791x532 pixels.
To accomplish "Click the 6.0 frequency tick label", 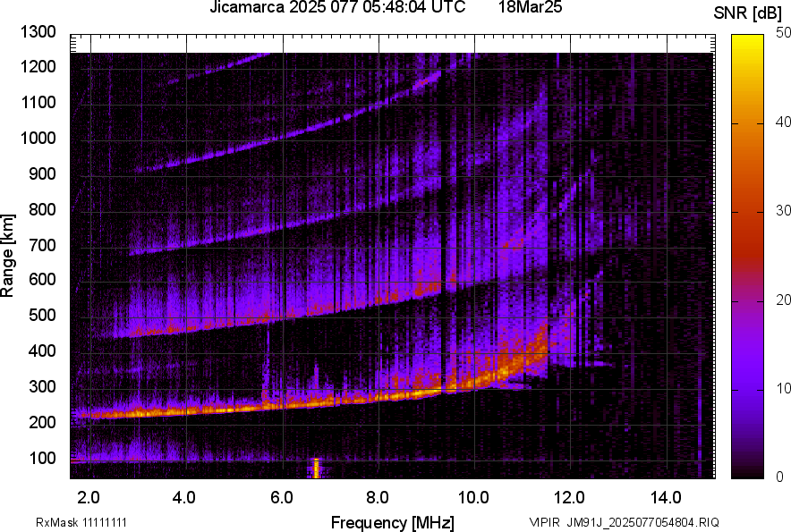I will tap(282, 498).
